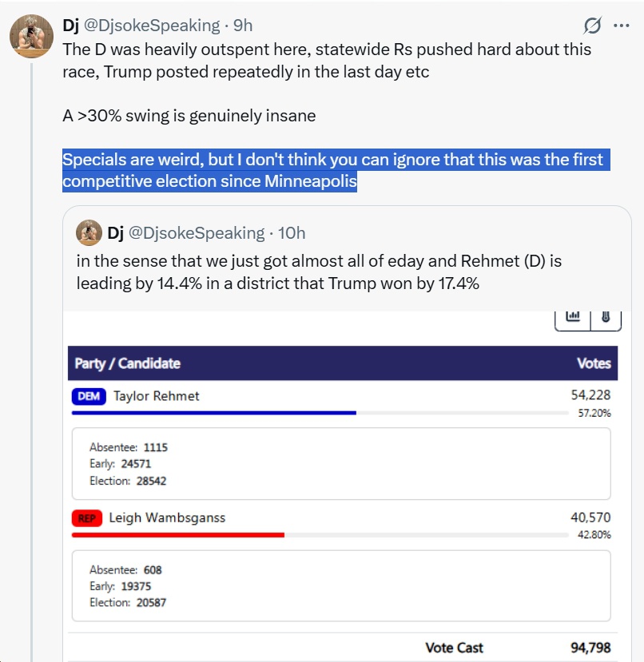The width and height of the screenshot is (644, 662).
Task: Click the blue Taylor Rehmet vote bar
Action: click(x=213, y=413)
